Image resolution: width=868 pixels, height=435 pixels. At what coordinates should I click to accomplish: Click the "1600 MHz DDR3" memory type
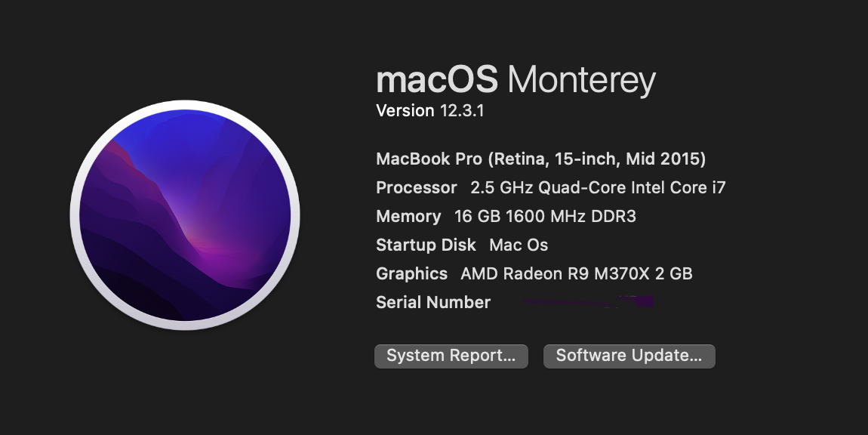click(x=571, y=217)
